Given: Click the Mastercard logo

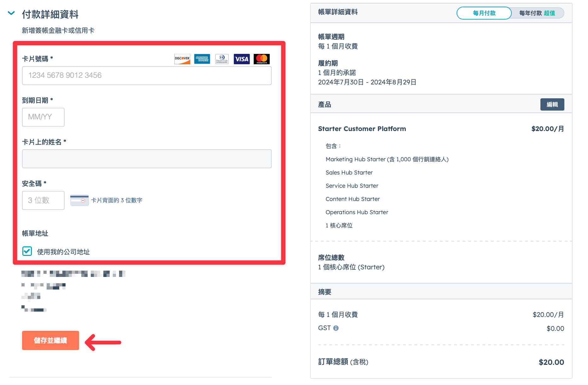Looking at the screenshot, I should [262, 59].
